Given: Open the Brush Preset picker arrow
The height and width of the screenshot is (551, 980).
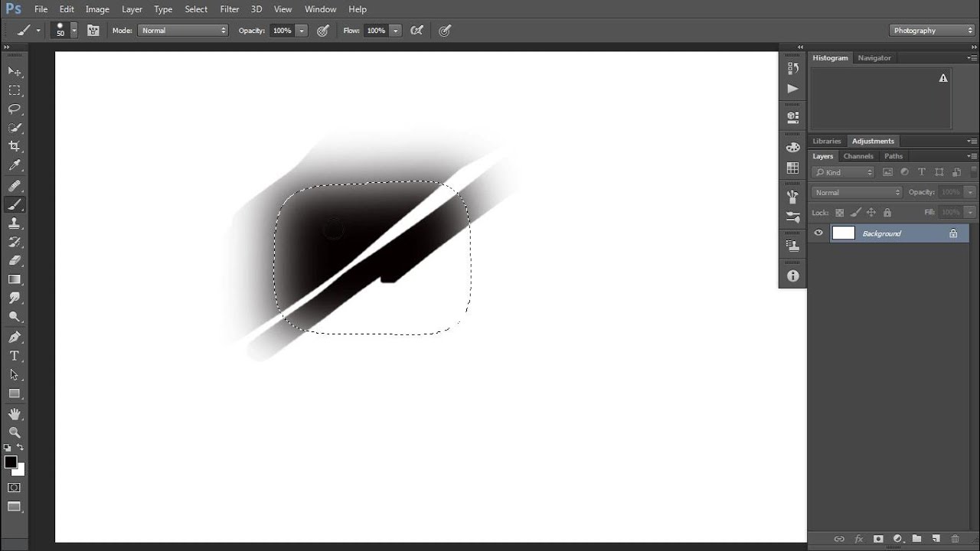Looking at the screenshot, I should tap(73, 31).
